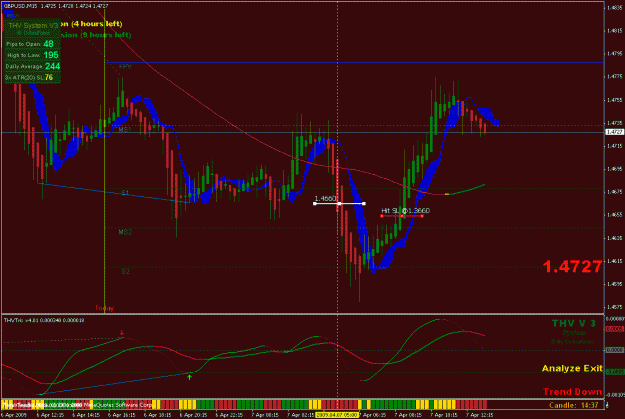Click the highlighted 2009.04.07 05:00 time label

[x=337, y=415]
